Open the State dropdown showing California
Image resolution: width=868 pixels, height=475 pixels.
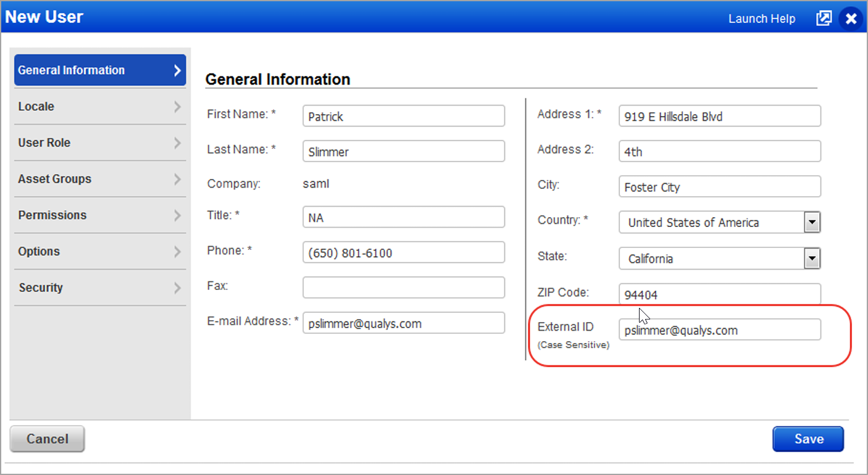812,258
